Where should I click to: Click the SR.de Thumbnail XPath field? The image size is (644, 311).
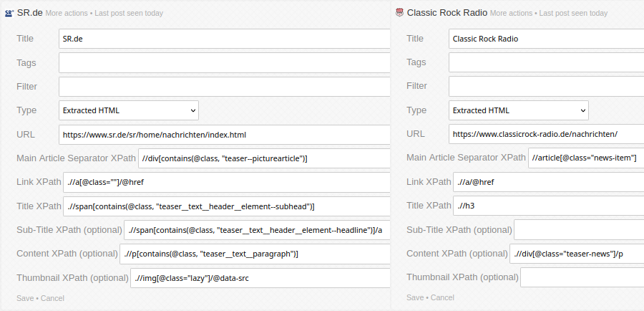(260, 278)
